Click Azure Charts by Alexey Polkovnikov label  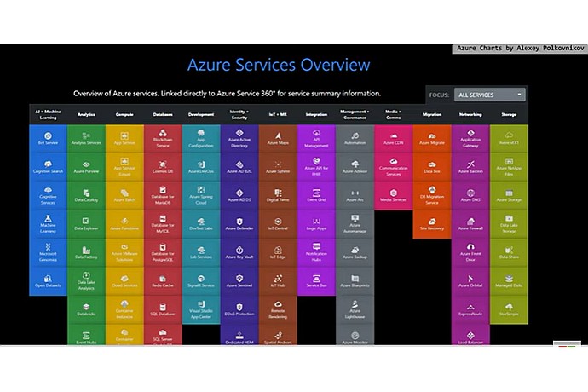pyautogui.click(x=520, y=48)
